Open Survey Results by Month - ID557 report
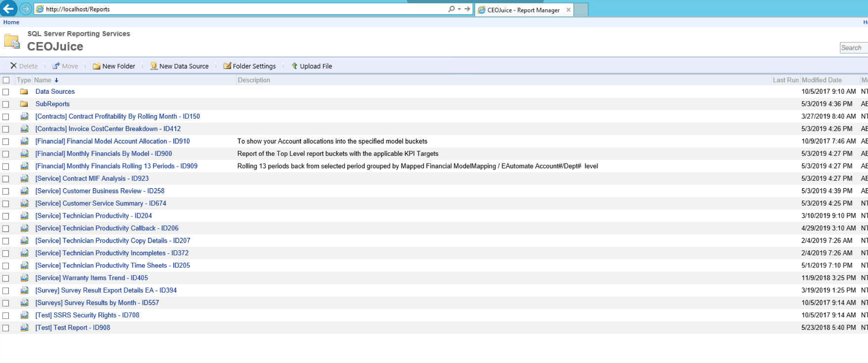This screenshot has width=868, height=363. (97, 303)
